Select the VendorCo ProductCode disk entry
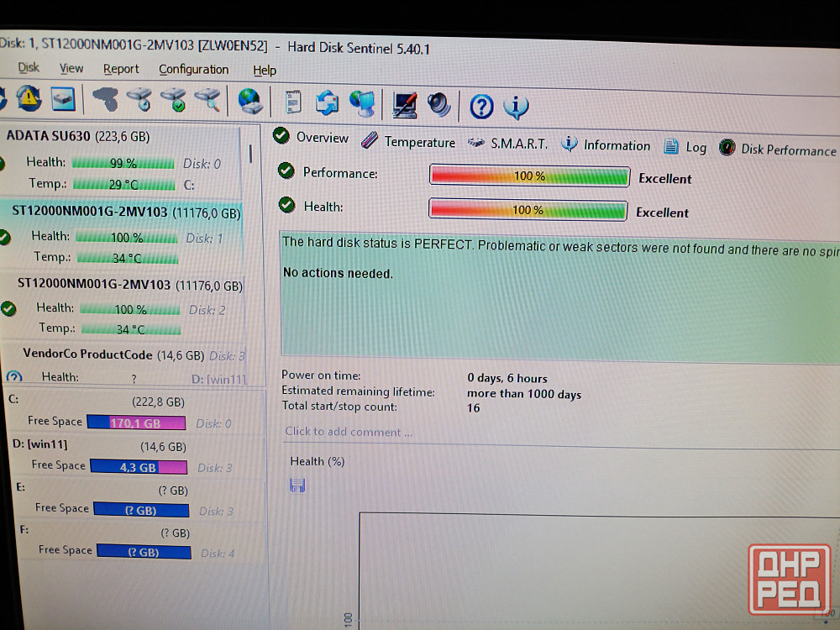The height and width of the screenshot is (630, 840). [x=113, y=354]
